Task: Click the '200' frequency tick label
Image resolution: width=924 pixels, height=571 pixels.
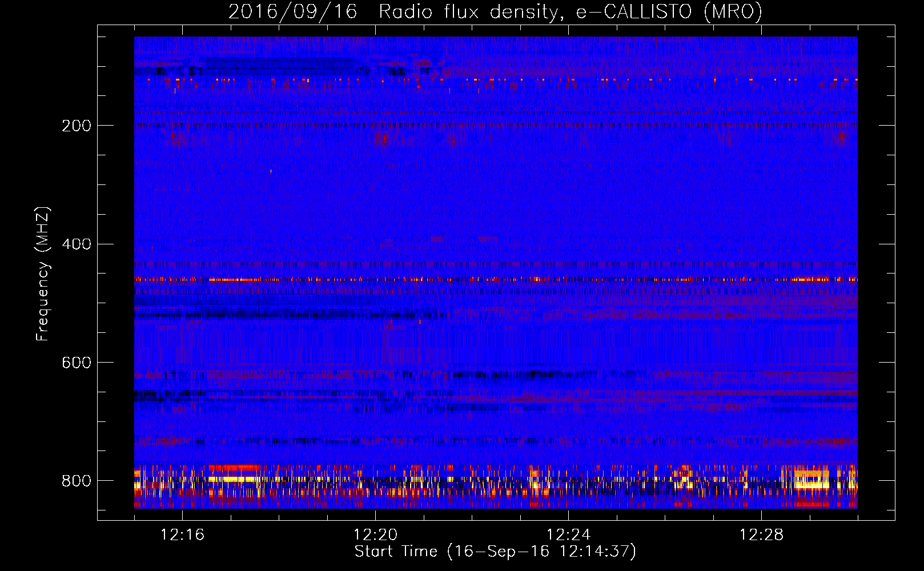Action: pos(76,126)
